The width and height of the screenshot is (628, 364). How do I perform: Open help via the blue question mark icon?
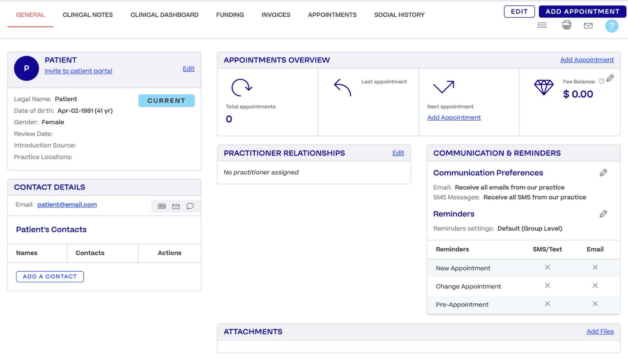tap(612, 26)
